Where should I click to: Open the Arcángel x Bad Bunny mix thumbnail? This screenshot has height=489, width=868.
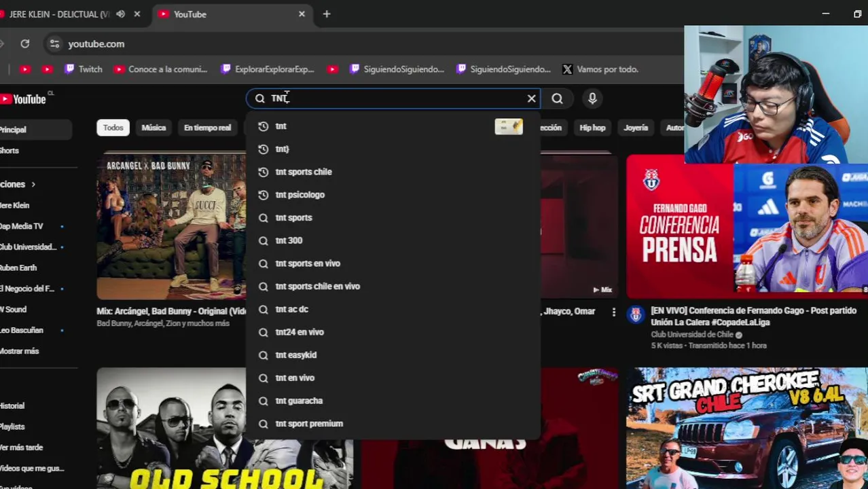(x=171, y=227)
